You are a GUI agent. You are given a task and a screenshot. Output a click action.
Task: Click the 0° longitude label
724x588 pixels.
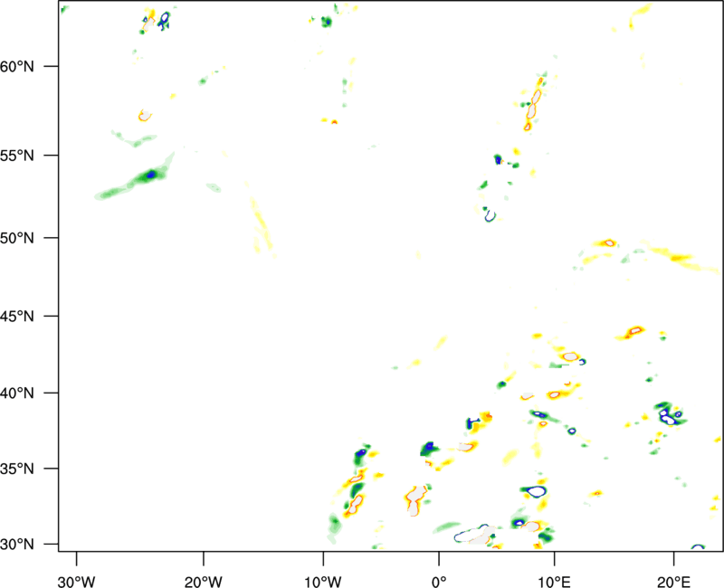click(x=439, y=582)
